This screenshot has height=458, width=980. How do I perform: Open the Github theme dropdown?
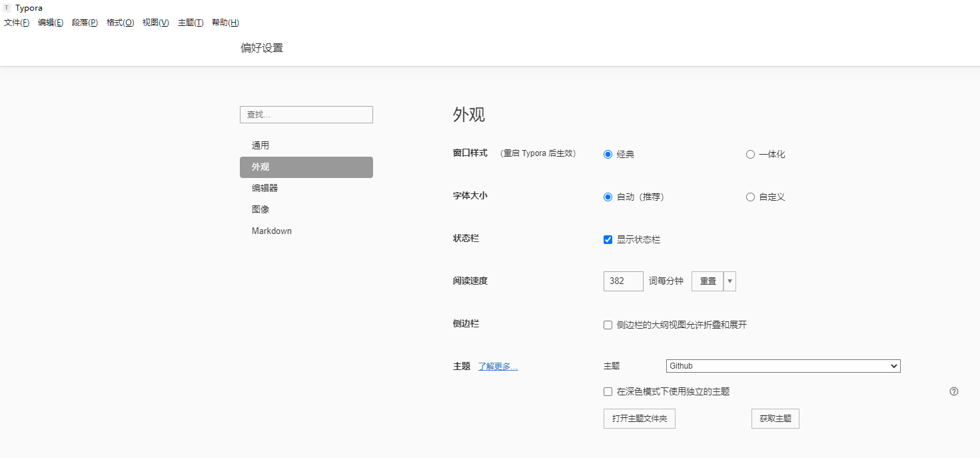point(783,366)
